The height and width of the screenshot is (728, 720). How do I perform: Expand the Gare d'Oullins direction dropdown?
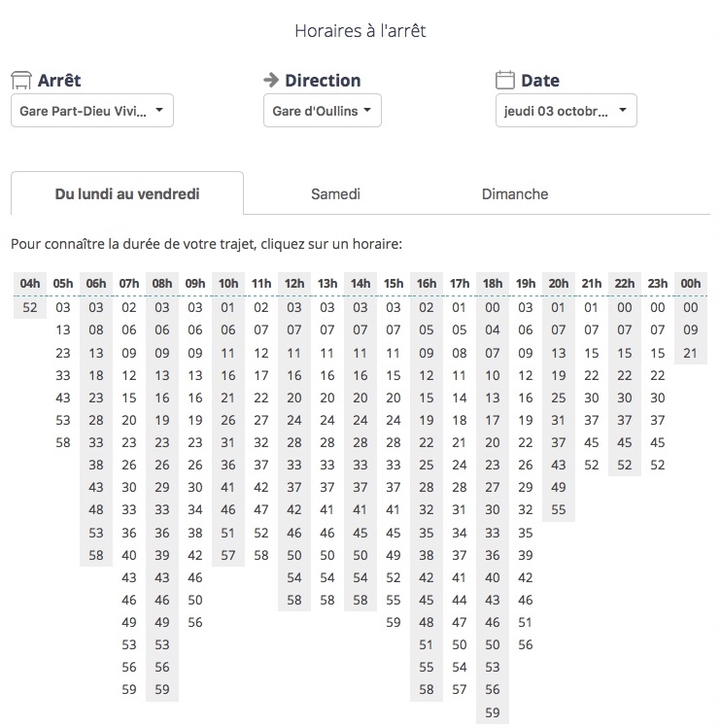(322, 111)
